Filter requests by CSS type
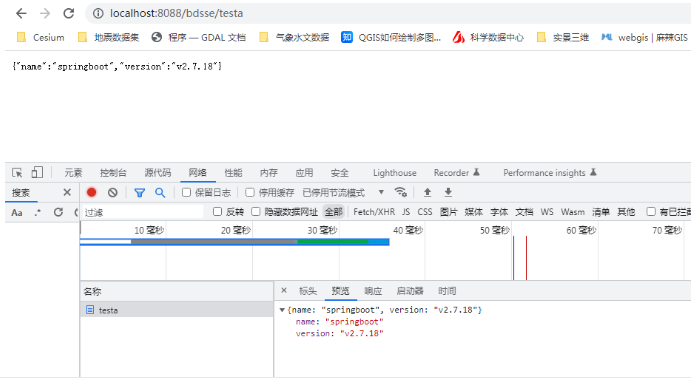 point(425,212)
